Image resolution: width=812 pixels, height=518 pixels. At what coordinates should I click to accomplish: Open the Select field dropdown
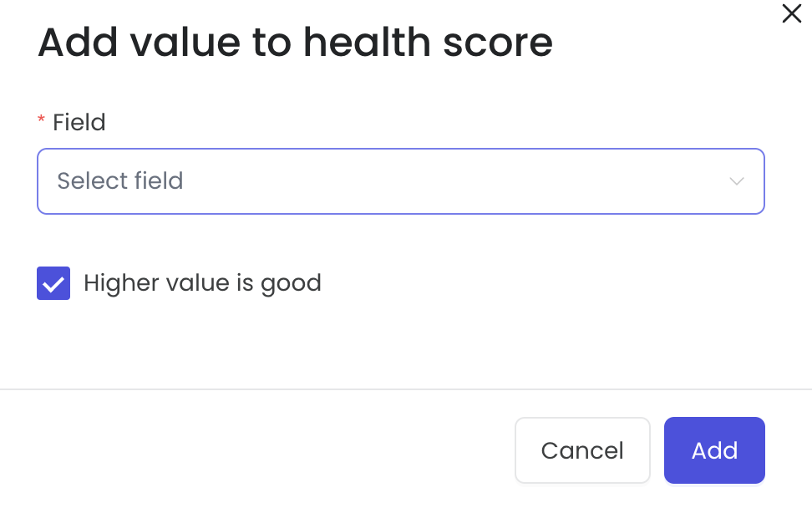401,181
